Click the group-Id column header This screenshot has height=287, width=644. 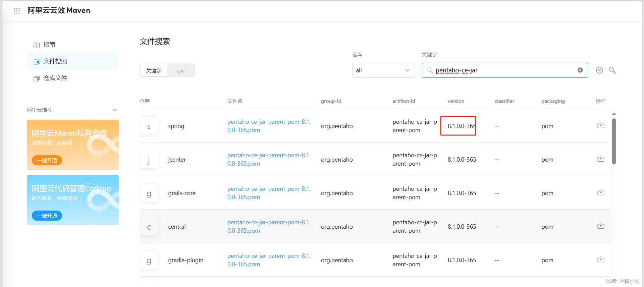[331, 101]
